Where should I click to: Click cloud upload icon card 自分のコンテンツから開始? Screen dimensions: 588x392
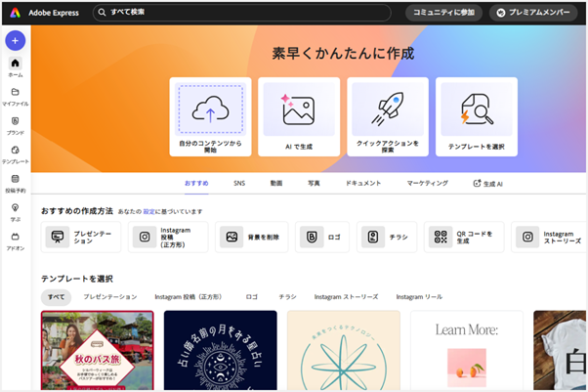pos(210,116)
